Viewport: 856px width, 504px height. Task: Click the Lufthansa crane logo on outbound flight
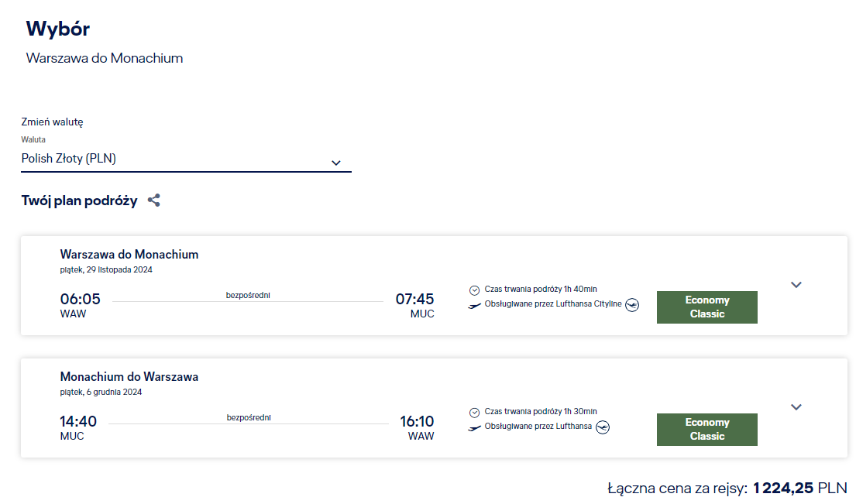tap(632, 305)
